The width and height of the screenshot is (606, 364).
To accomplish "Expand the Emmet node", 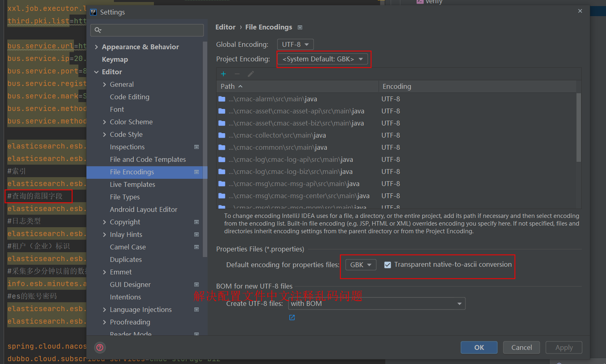I will [x=105, y=272].
